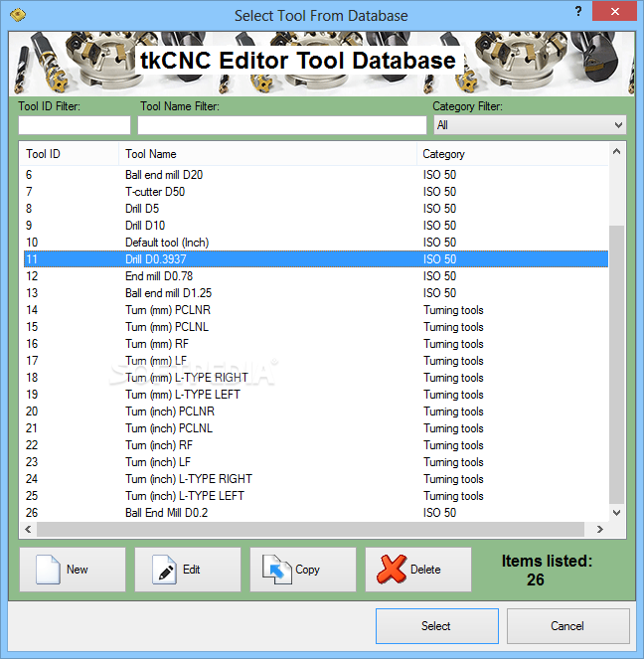Select highlighted row 'Drill D0.3937'

316,258
